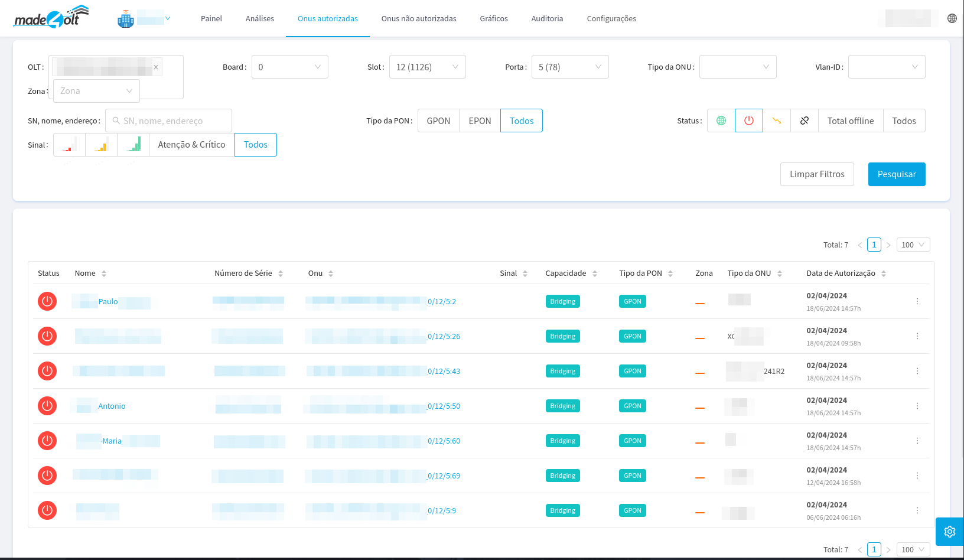Click the Limpar Filtros button

pos(817,174)
